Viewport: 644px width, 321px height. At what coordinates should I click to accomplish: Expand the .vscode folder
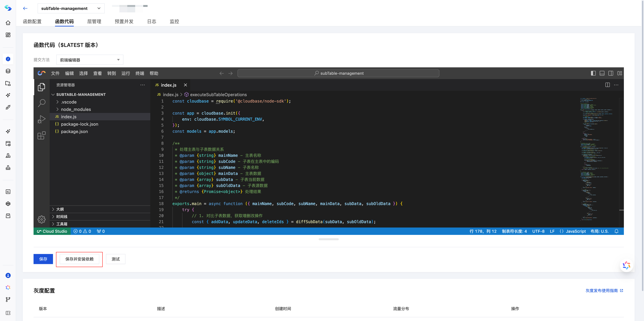100,102
